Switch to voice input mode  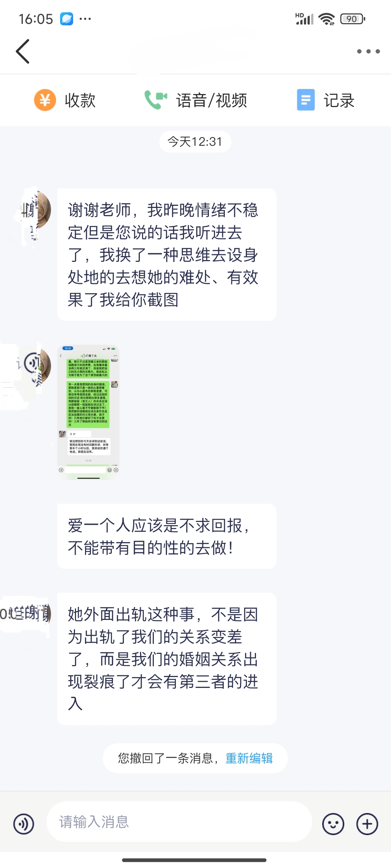point(24,824)
